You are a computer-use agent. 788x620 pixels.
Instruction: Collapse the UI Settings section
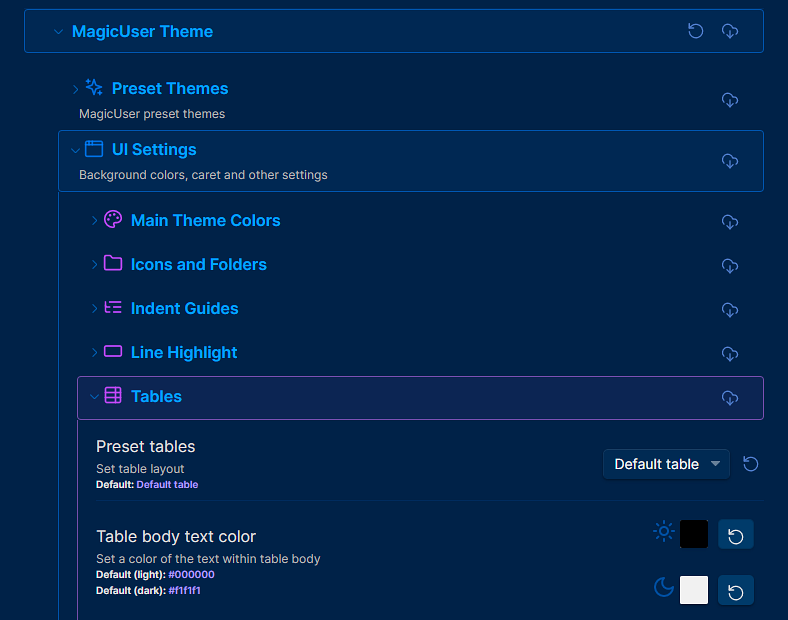75,150
